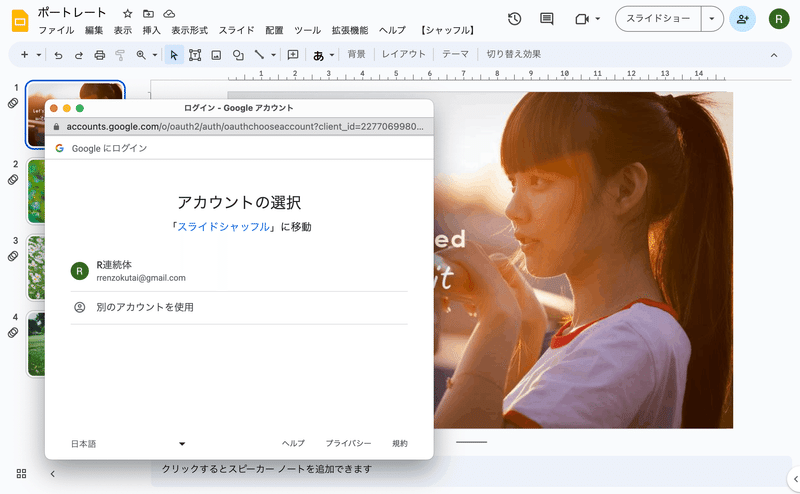This screenshot has height=494, width=800.
Task: Expand the new slide layout dropdown arrow
Action: coord(39,55)
